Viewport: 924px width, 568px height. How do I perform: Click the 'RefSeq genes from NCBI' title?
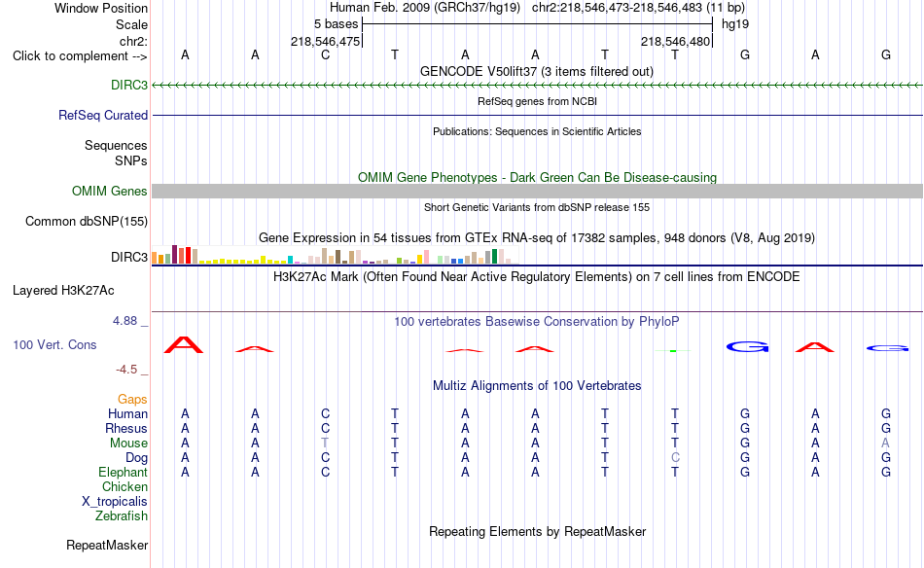pos(537,101)
